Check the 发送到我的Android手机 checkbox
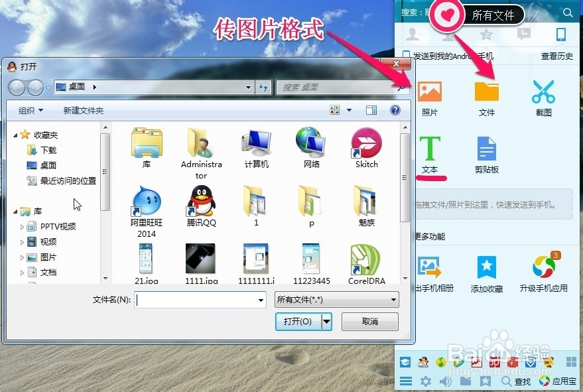The height and width of the screenshot is (392, 583). coord(405,54)
